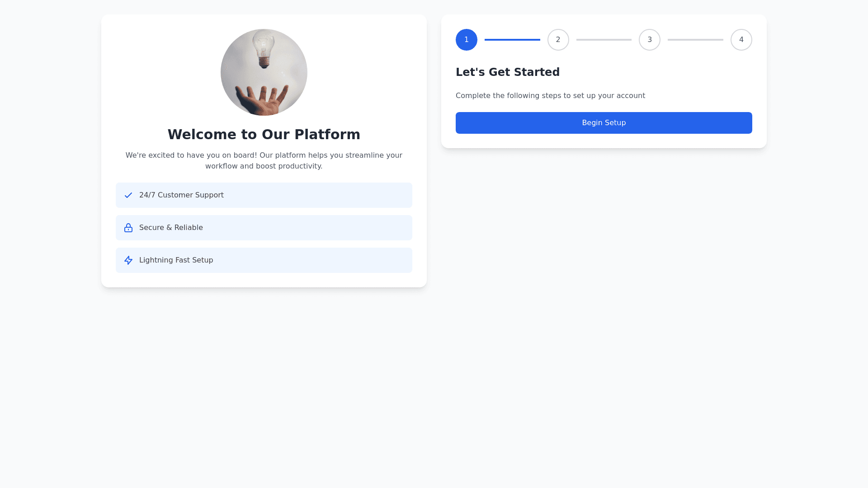868x488 pixels.
Task: Click the 24/7 Customer Support feature row
Action: (264, 195)
